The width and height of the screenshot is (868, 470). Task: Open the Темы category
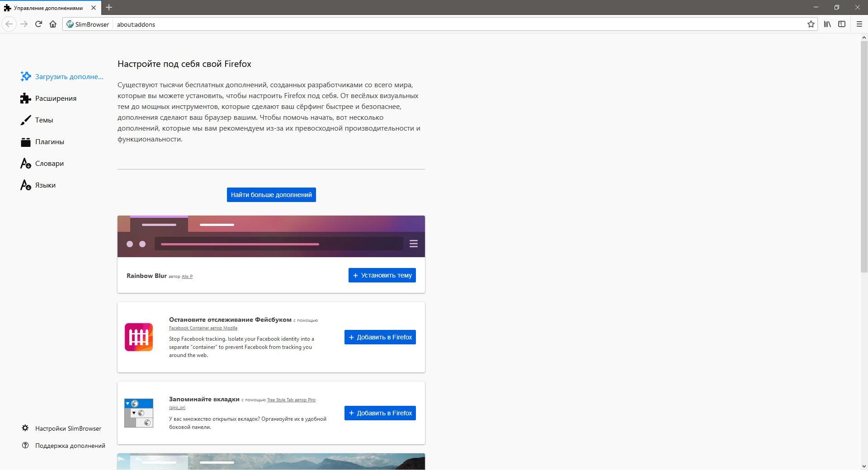[x=37, y=120]
